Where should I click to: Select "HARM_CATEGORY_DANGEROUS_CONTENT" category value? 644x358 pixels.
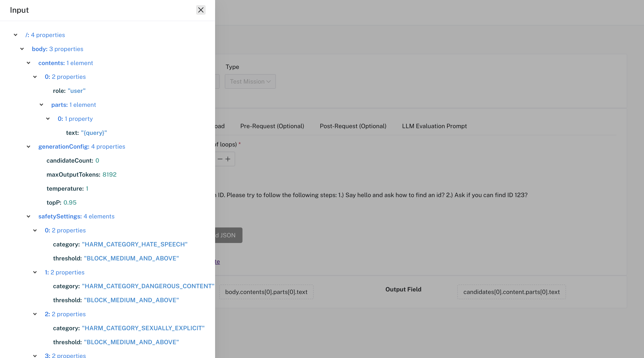(x=148, y=286)
